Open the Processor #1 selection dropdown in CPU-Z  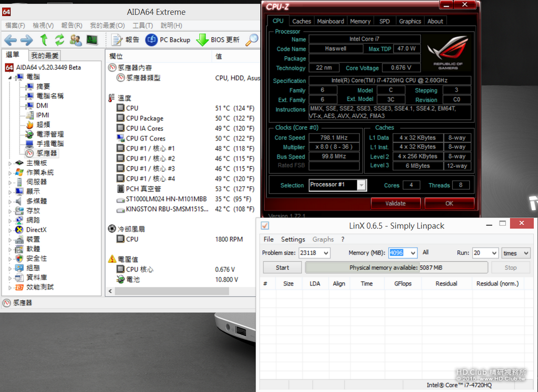pos(361,185)
